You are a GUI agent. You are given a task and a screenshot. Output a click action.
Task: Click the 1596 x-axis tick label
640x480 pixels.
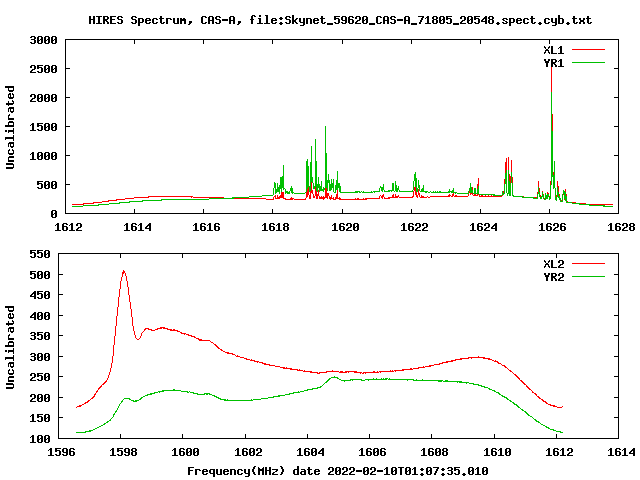click(61, 452)
